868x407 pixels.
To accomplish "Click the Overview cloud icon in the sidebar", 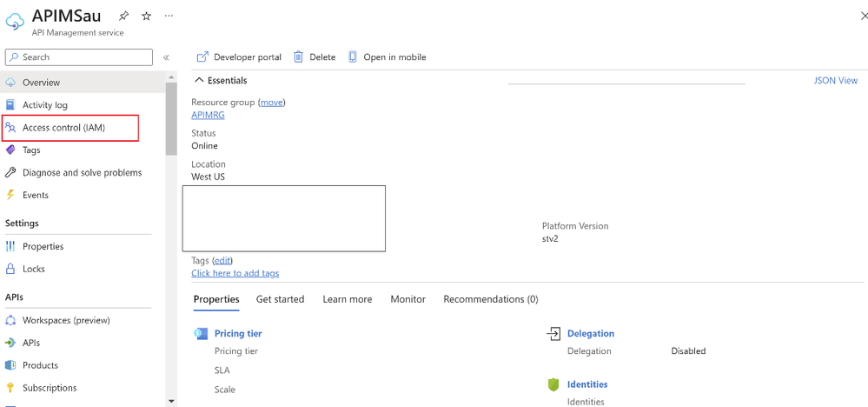I will point(10,83).
